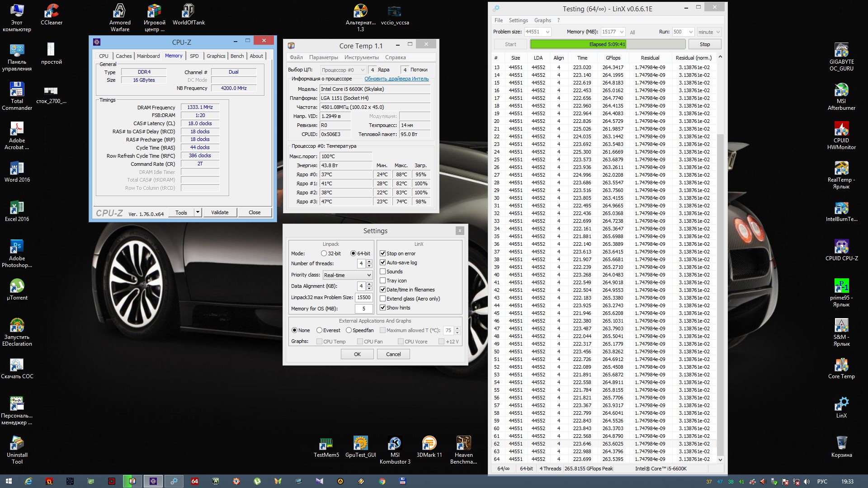Open the Graphs menu in LinX
This screenshot has height=488, width=868.
click(x=542, y=20)
